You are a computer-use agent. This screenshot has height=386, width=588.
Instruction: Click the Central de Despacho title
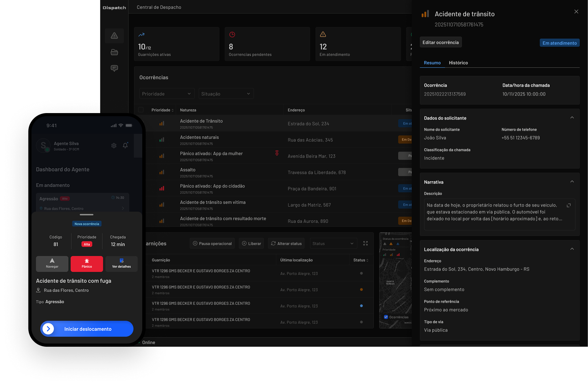(x=159, y=7)
